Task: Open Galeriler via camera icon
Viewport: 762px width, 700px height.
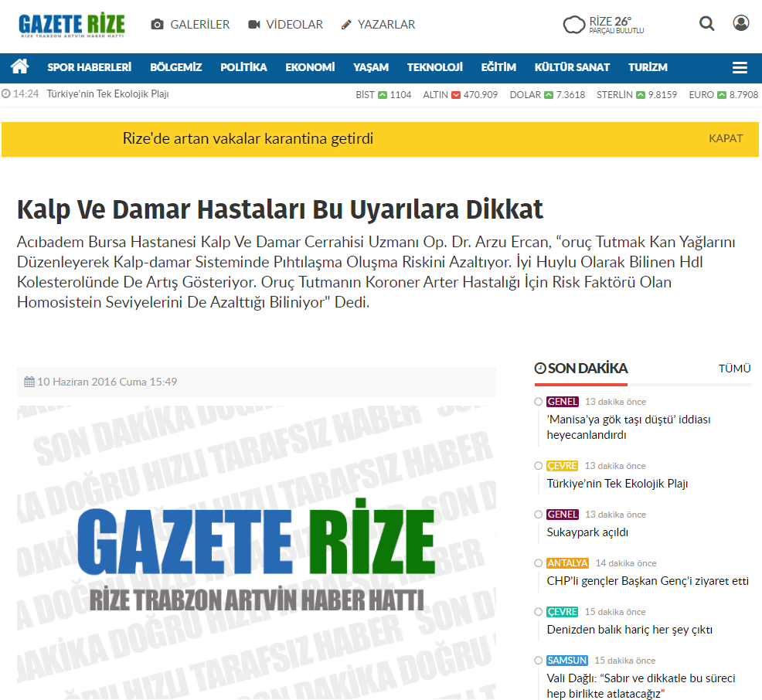Action: [x=157, y=24]
